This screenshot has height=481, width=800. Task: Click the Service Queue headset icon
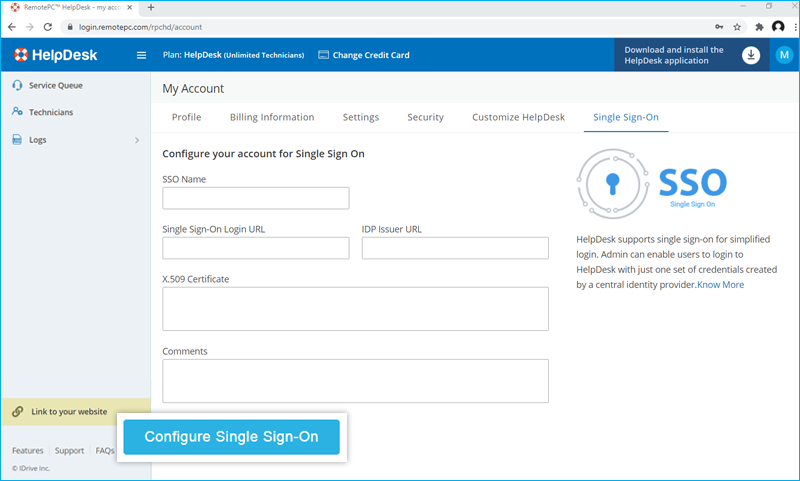tap(17, 85)
